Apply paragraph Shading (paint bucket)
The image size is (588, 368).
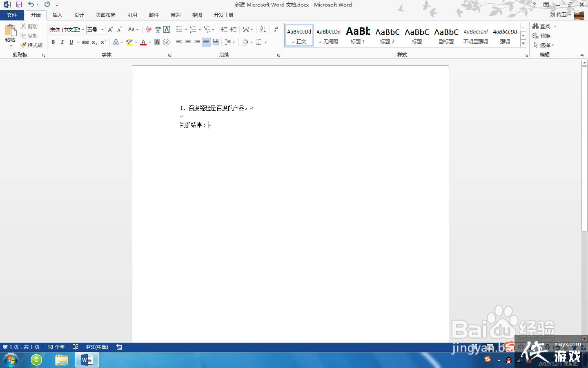245,42
